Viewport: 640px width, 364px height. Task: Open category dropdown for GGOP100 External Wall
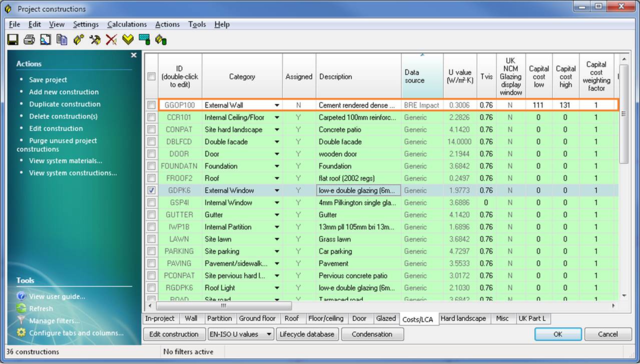[277, 105]
